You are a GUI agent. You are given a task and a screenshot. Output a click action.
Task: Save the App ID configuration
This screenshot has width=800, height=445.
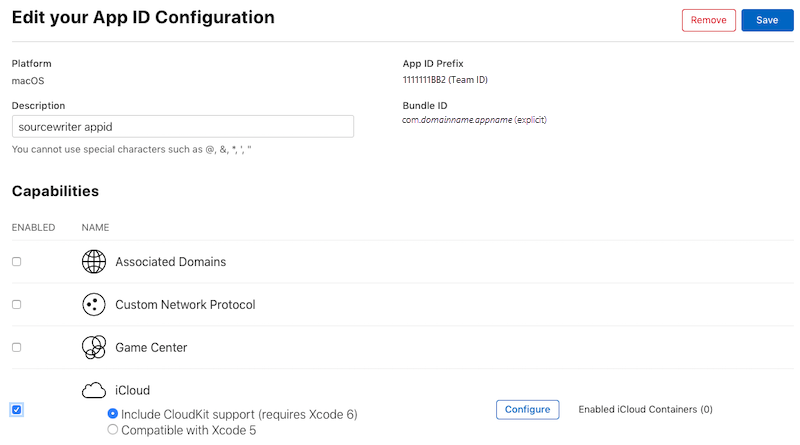(x=767, y=20)
